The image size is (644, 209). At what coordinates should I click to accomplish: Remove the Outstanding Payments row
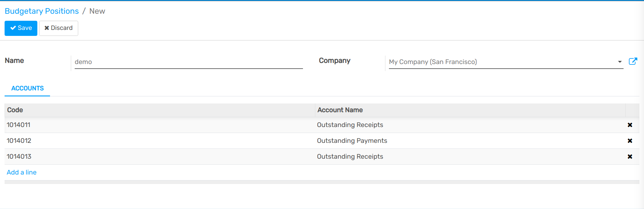pyautogui.click(x=630, y=141)
